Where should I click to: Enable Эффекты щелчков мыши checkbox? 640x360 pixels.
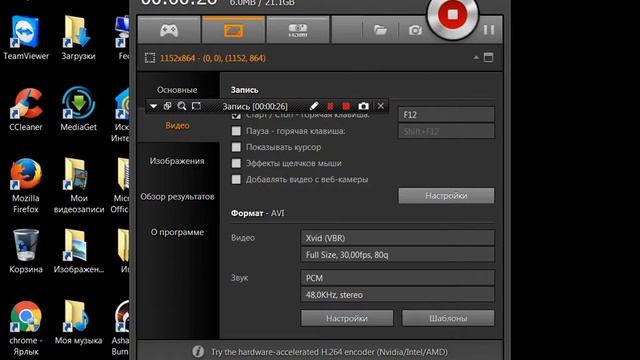(236, 163)
